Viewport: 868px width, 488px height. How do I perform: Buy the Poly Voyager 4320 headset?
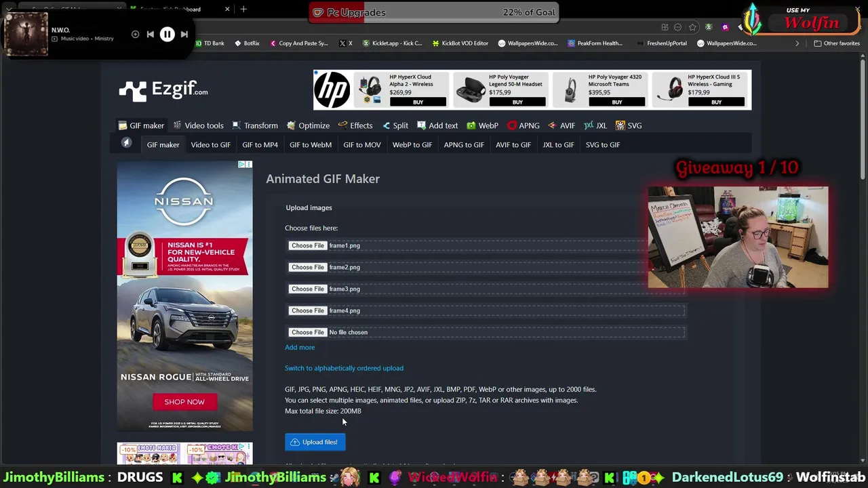[x=617, y=102]
